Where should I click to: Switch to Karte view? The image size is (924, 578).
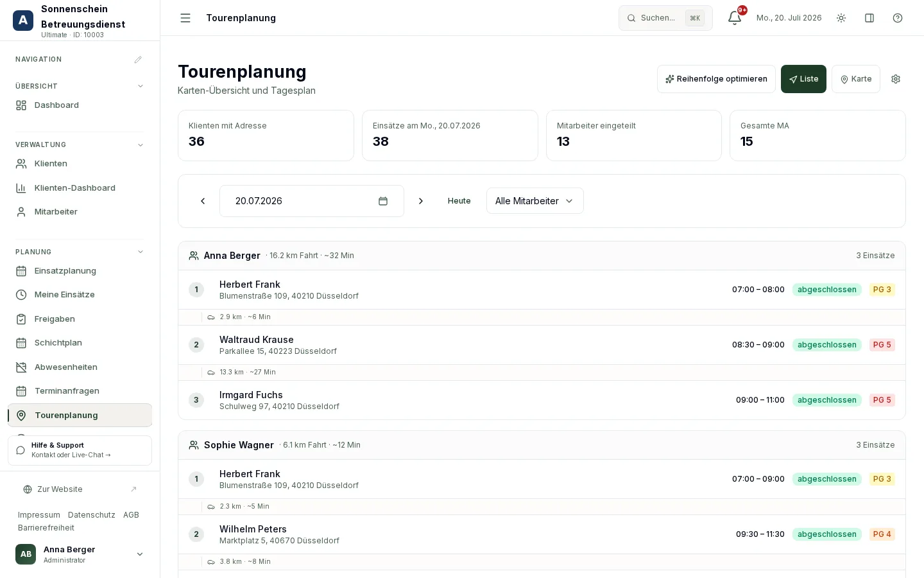click(x=856, y=79)
